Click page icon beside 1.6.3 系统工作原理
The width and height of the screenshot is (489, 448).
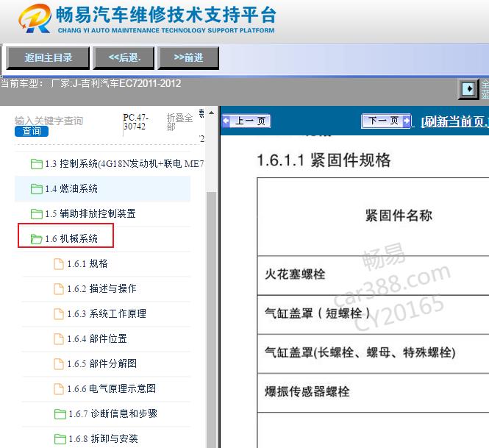pyautogui.click(x=59, y=314)
